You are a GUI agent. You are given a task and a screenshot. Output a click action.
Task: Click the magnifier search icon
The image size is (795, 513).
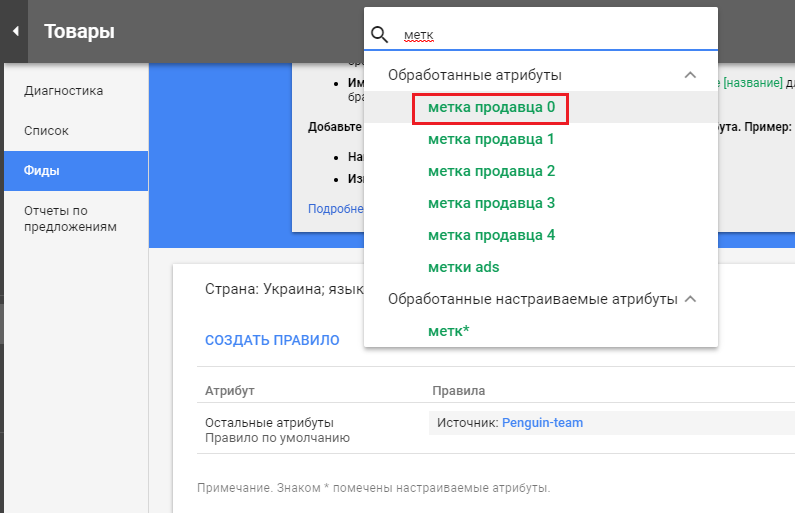pyautogui.click(x=379, y=35)
